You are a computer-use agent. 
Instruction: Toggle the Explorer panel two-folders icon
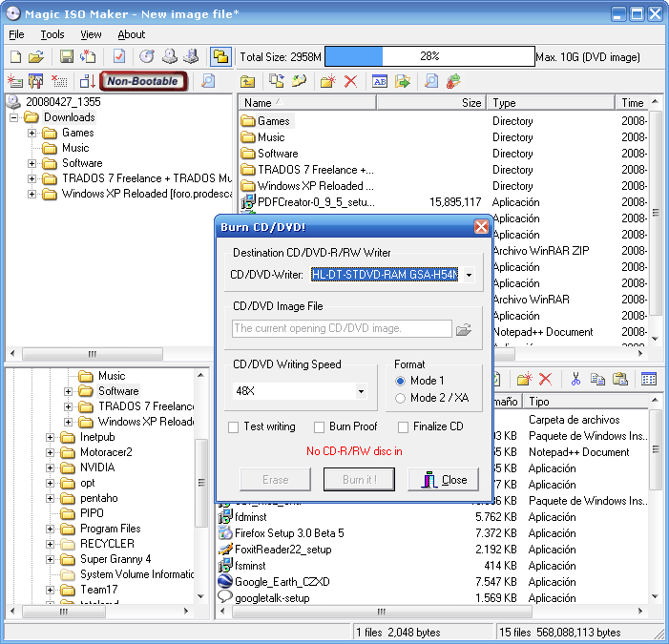tap(220, 56)
